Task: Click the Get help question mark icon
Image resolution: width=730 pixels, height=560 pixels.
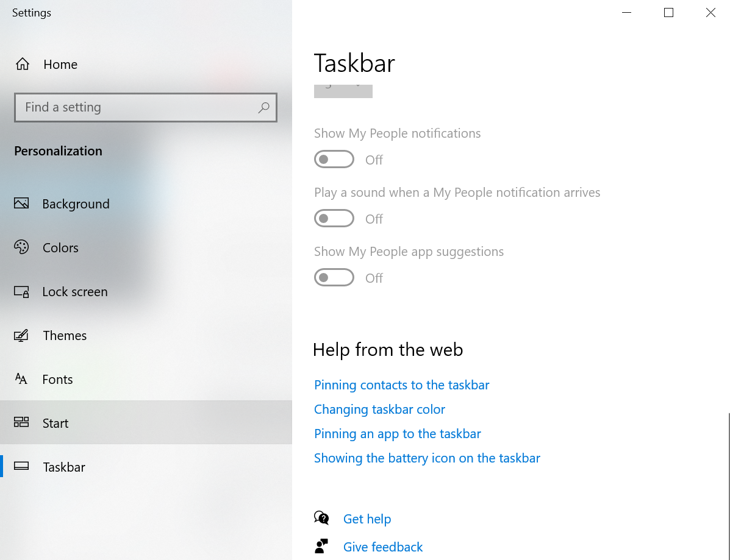Action: pyautogui.click(x=321, y=517)
